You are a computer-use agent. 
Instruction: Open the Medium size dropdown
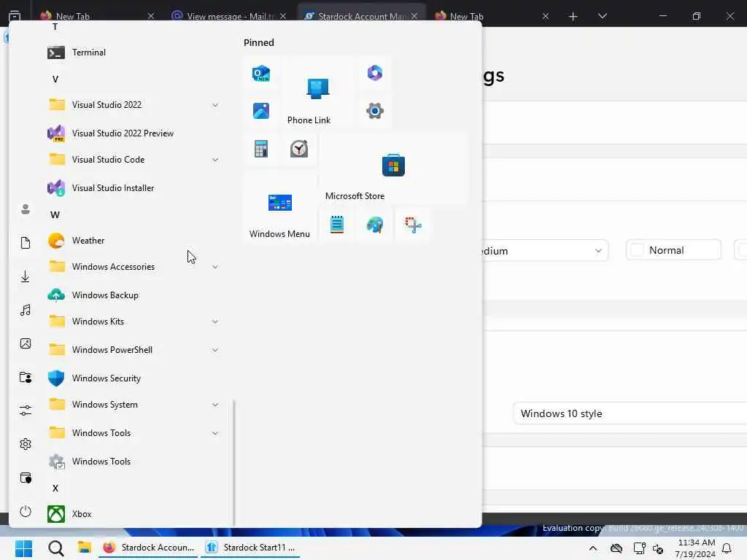tap(544, 251)
